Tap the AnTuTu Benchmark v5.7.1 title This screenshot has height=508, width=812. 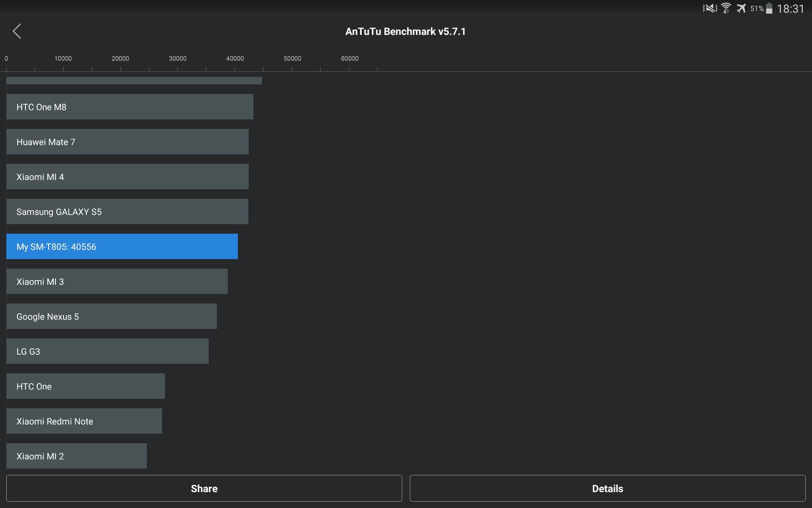406,32
